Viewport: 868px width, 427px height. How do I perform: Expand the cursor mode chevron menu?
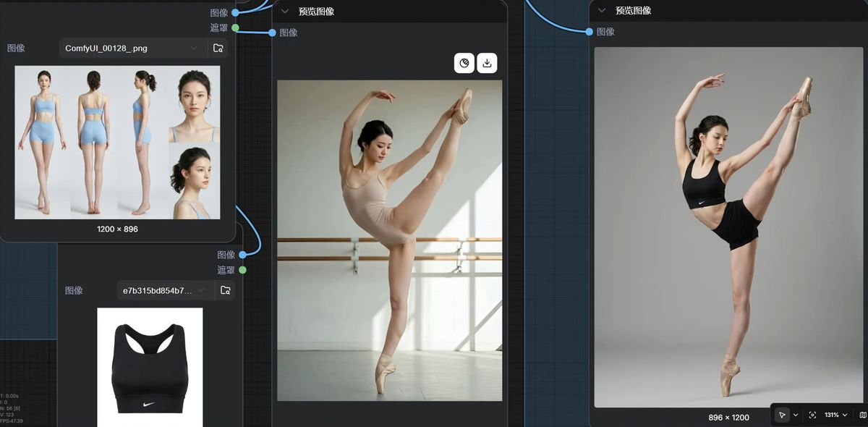tap(796, 415)
